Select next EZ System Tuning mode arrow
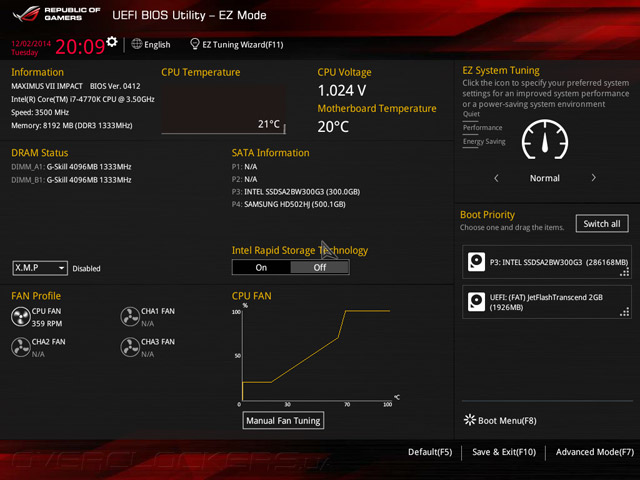 click(x=593, y=178)
